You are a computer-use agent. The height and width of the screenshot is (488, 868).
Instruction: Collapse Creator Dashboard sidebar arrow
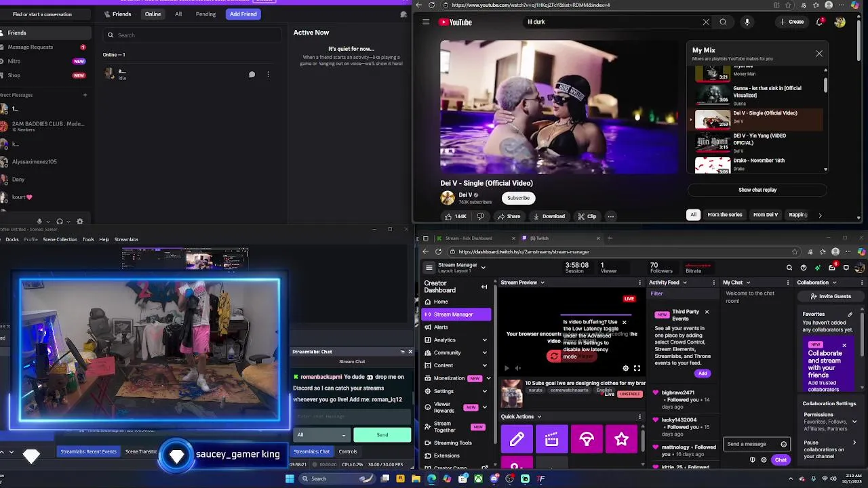(x=484, y=287)
